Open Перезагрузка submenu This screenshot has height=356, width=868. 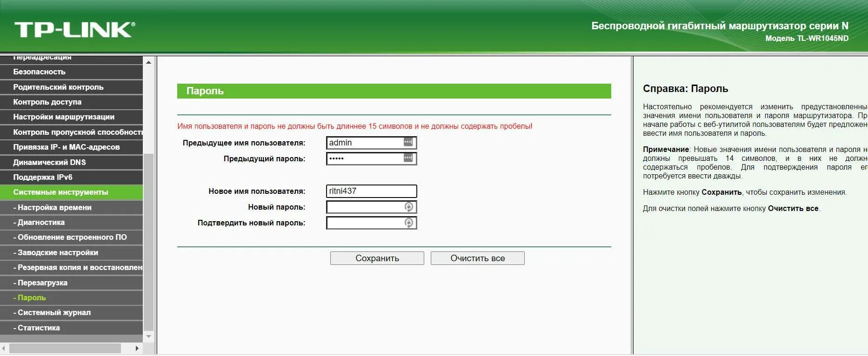point(71,283)
